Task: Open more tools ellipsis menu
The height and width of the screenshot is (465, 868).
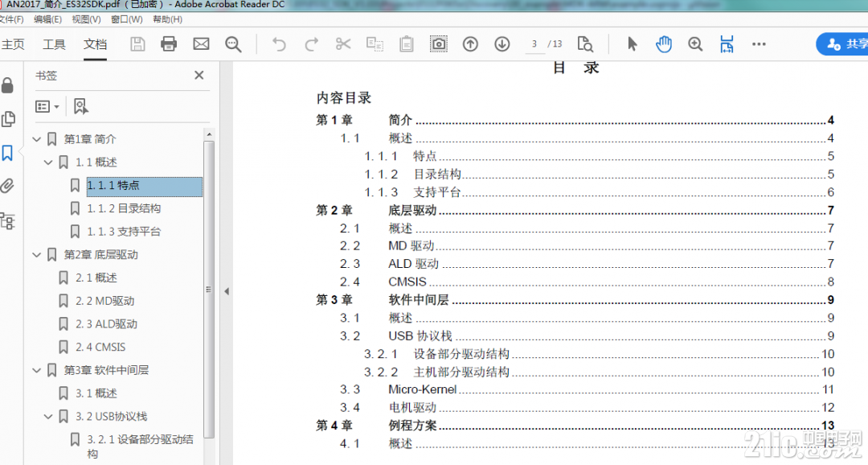Action: (759, 43)
